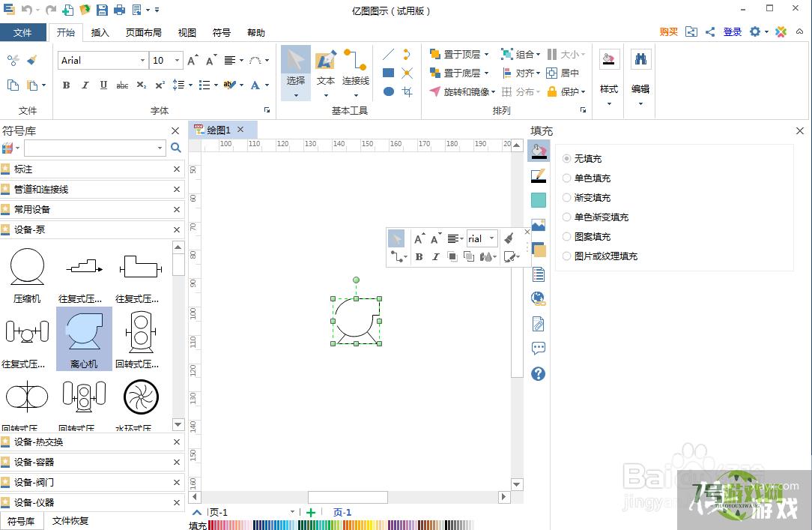
Task: Add a new page with plus button
Action: [311, 513]
